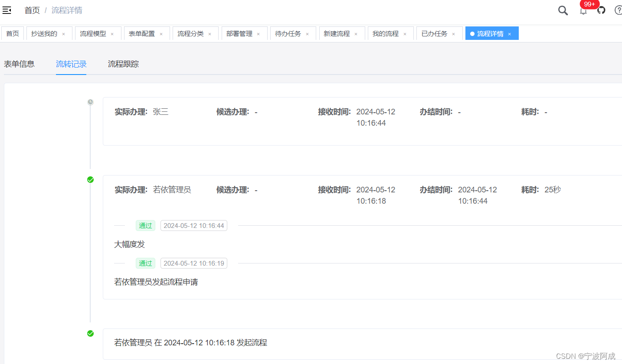Close the 待办任务 tab
This screenshot has height=364, width=622.
coord(307,34)
